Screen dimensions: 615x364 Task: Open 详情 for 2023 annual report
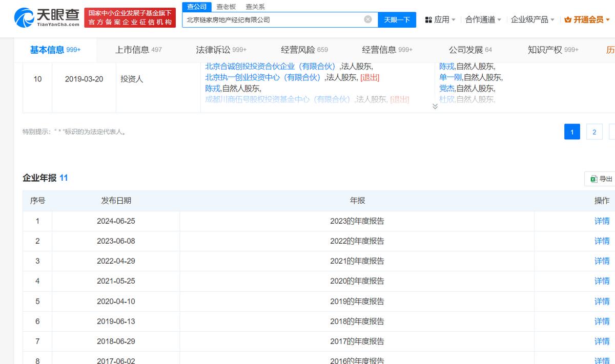[x=602, y=221]
